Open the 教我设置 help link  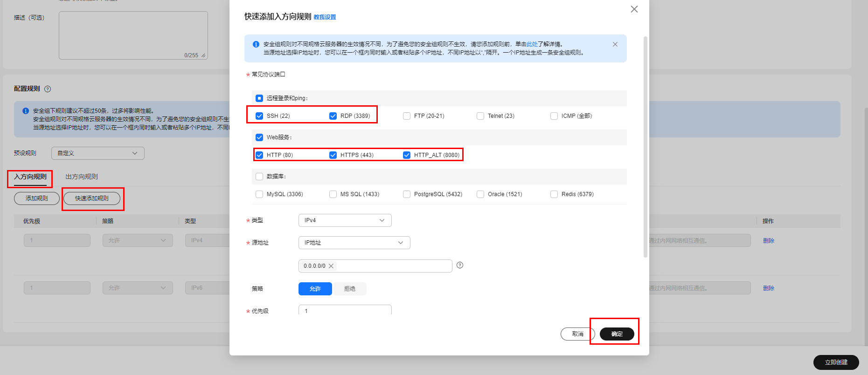[325, 17]
